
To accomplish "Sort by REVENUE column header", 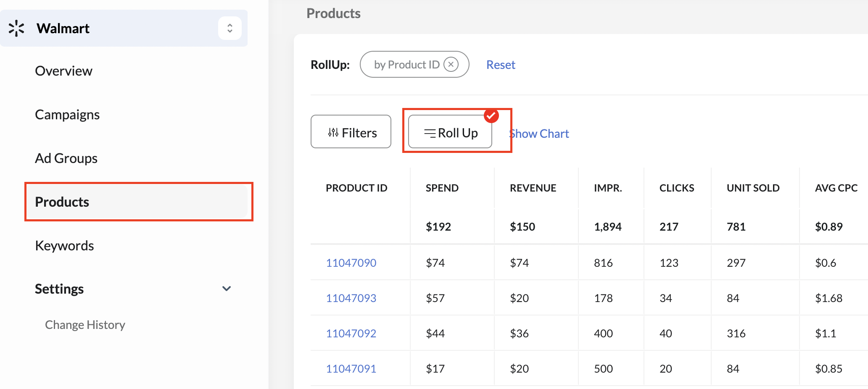I will pos(533,188).
